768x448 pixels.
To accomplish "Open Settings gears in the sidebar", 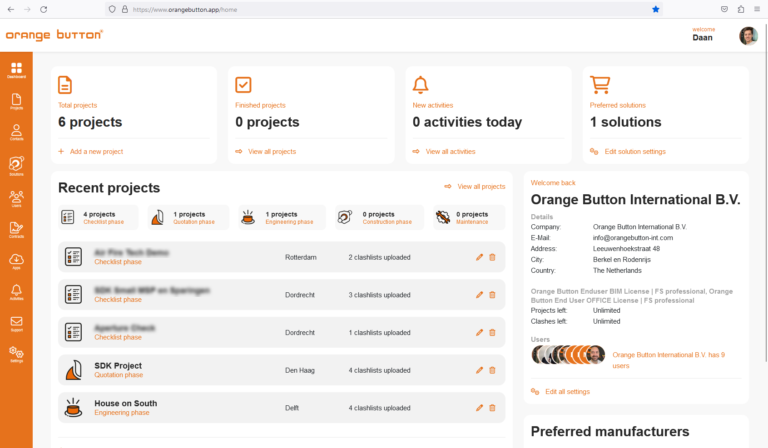I will coord(16,354).
